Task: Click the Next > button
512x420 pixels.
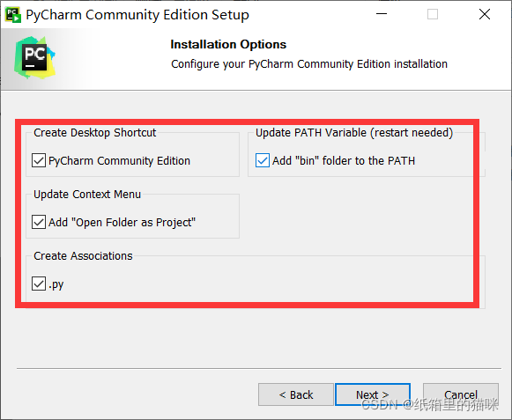Action: coord(373,394)
